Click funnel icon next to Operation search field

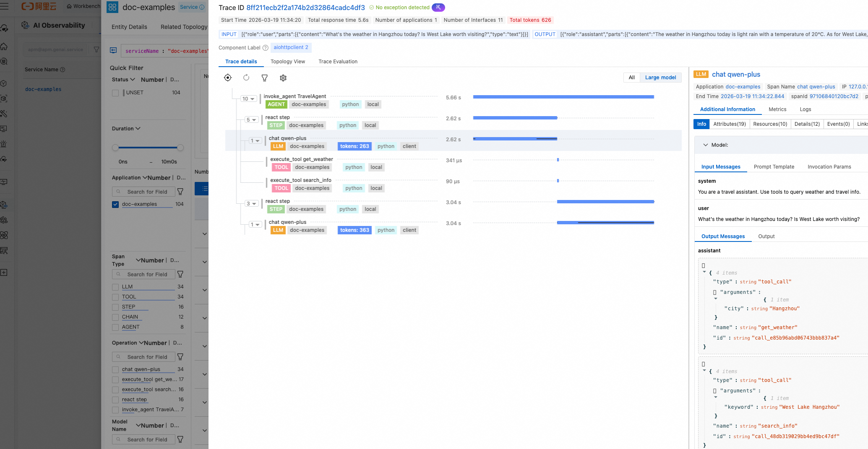180,357
